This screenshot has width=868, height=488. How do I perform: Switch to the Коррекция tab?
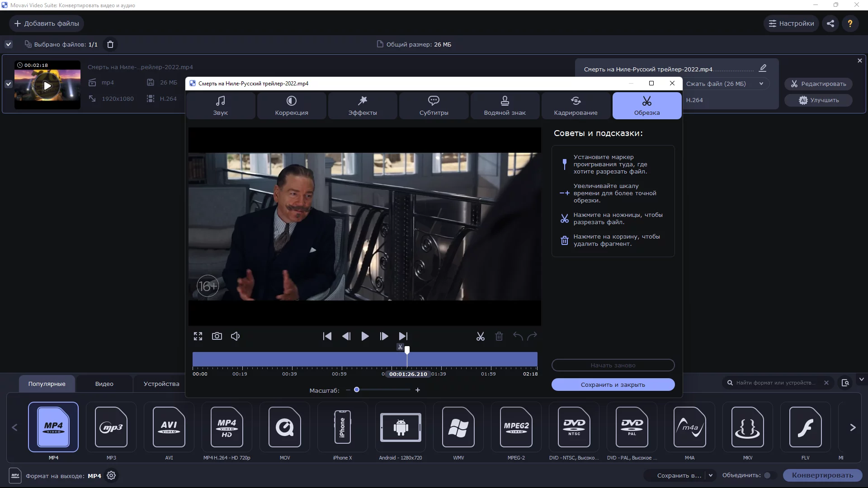[292, 106]
